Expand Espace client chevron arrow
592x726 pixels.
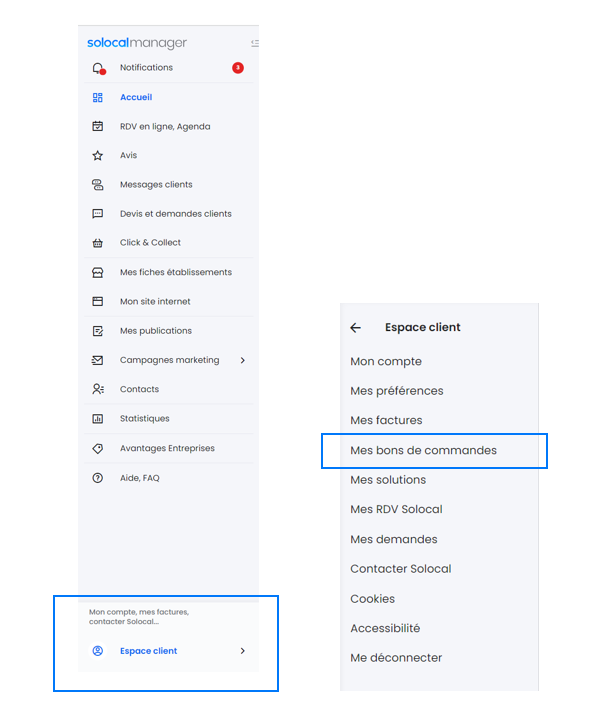pyautogui.click(x=243, y=651)
